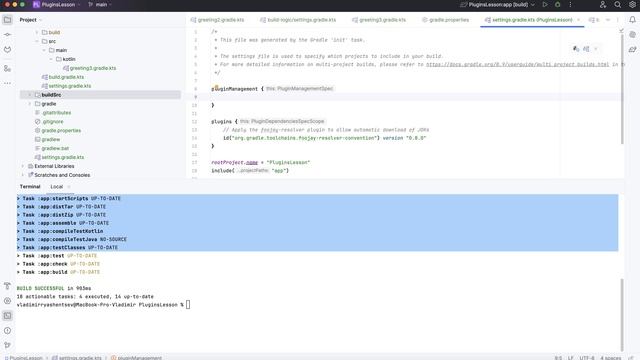Open the Commit tool window icon
The width and height of the screenshot is (640, 360).
pos(7,35)
